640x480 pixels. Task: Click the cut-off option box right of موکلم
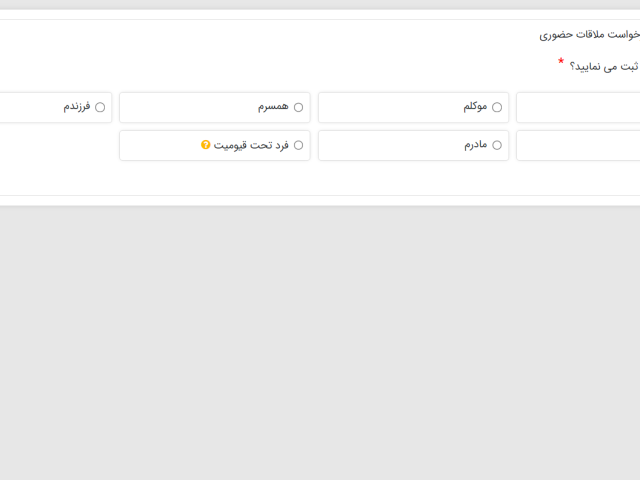tap(578, 107)
